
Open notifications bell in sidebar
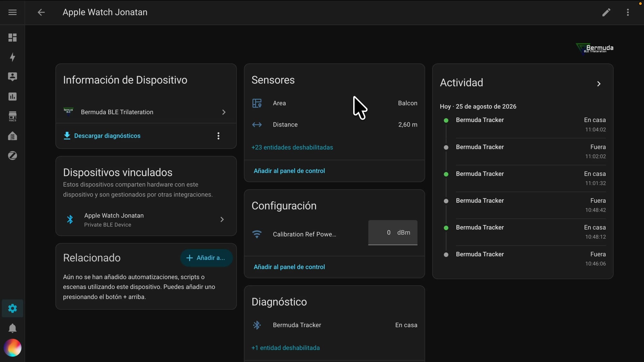tap(13, 328)
